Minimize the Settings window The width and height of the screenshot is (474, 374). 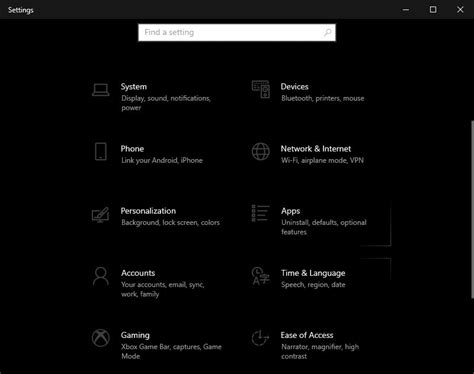[x=406, y=10]
